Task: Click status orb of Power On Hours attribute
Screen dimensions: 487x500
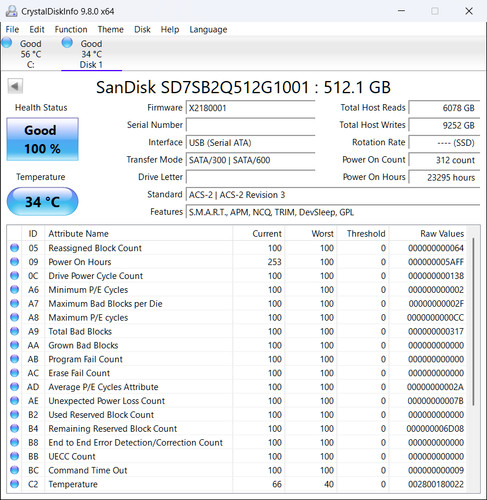Action: tap(14, 262)
